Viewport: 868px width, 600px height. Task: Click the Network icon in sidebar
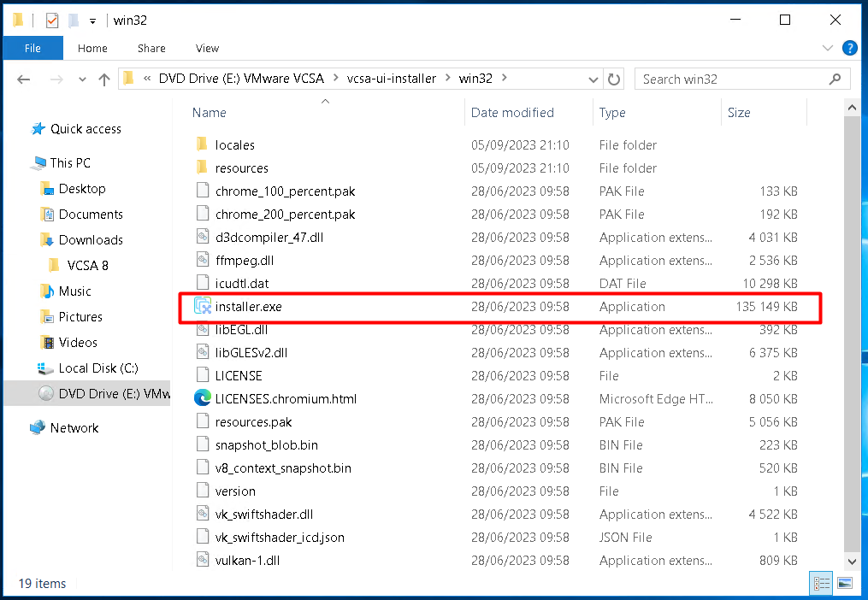38,428
